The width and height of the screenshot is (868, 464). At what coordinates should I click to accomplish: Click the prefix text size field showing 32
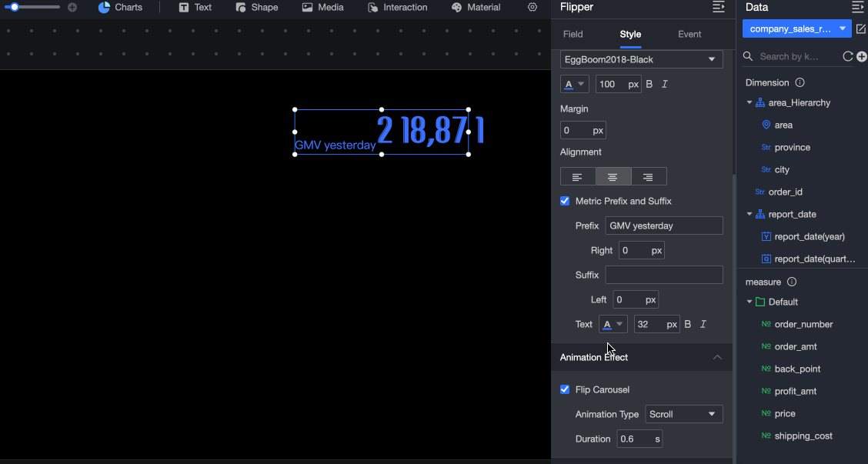[x=656, y=325]
